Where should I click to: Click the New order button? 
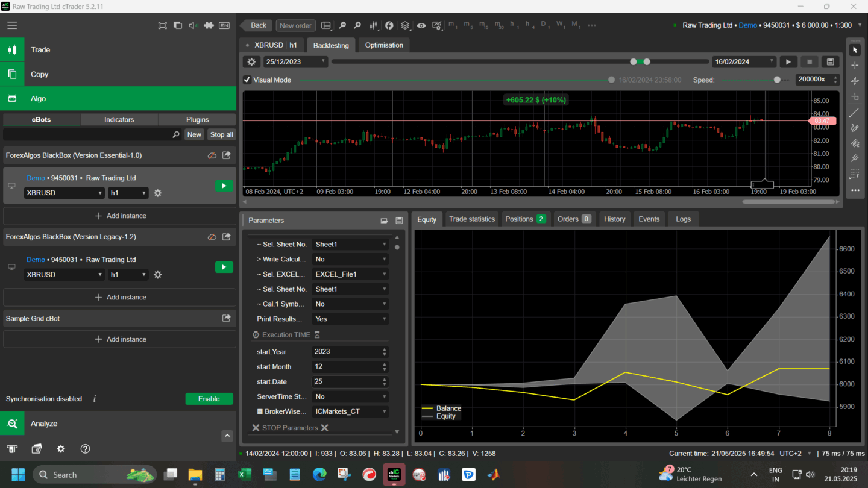tap(295, 25)
